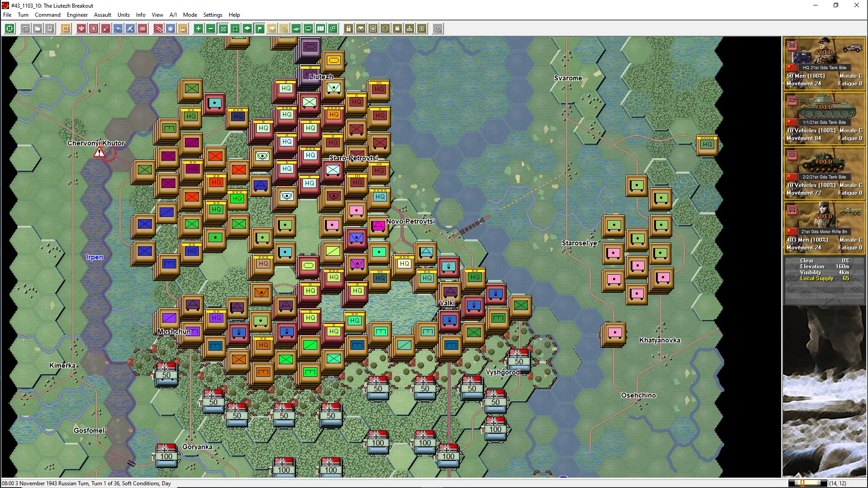Click the 'Local Supply 65' terrain info line
The width and height of the screenshot is (868, 488).
click(825, 279)
